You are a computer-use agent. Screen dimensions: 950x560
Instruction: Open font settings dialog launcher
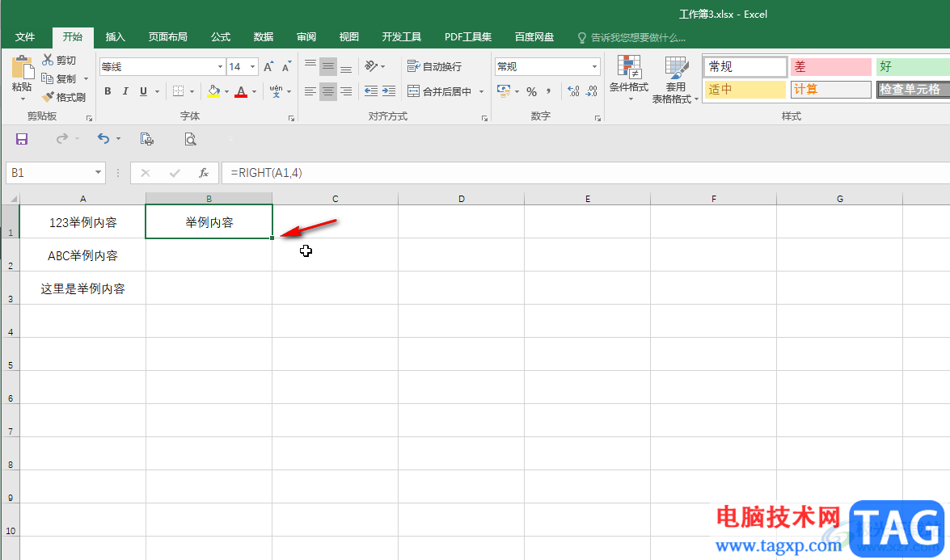[291, 119]
